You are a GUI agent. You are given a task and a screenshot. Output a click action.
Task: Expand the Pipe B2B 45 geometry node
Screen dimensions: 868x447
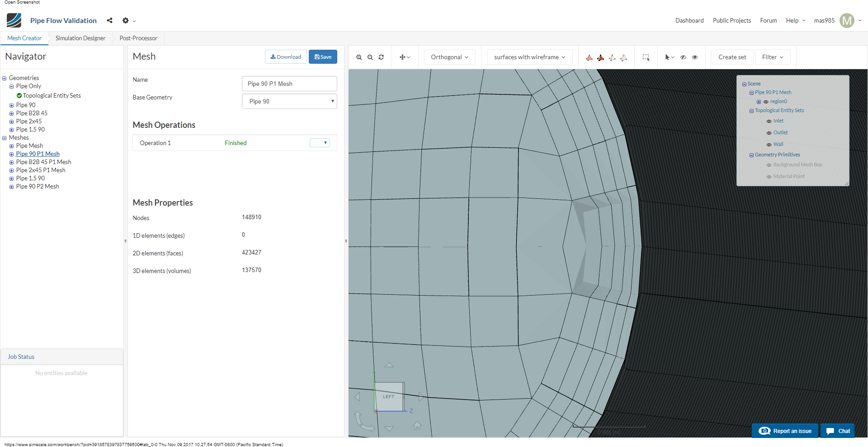[12, 113]
